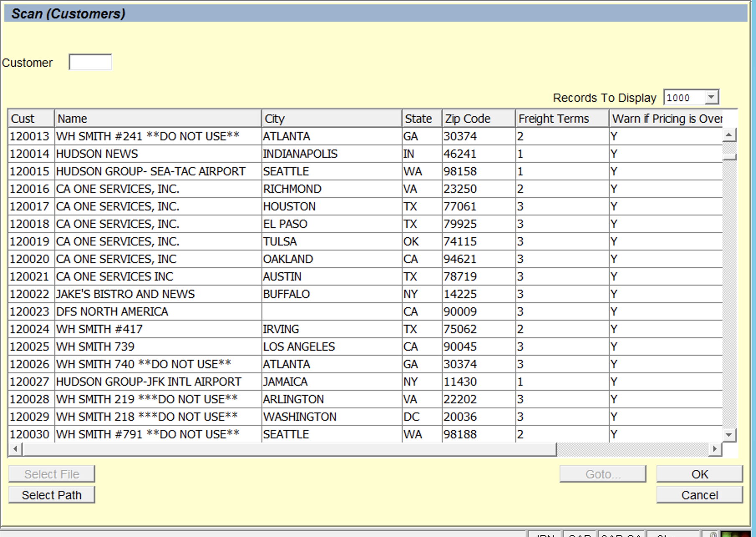The height and width of the screenshot is (537, 756).
Task: Sort by the Cust column header
Action: tap(31, 119)
